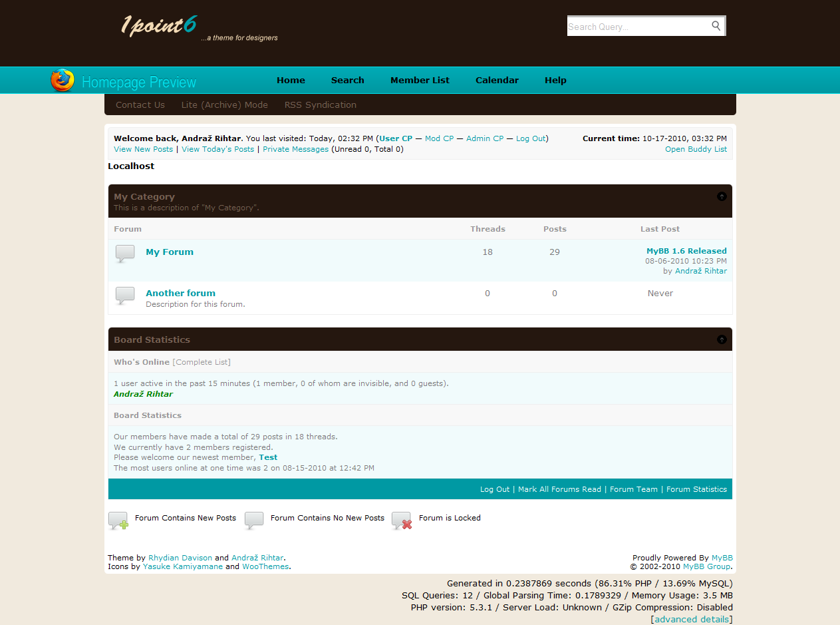Viewport: 840px width, 625px height.
Task: Open the User CP link
Action: [x=396, y=138]
